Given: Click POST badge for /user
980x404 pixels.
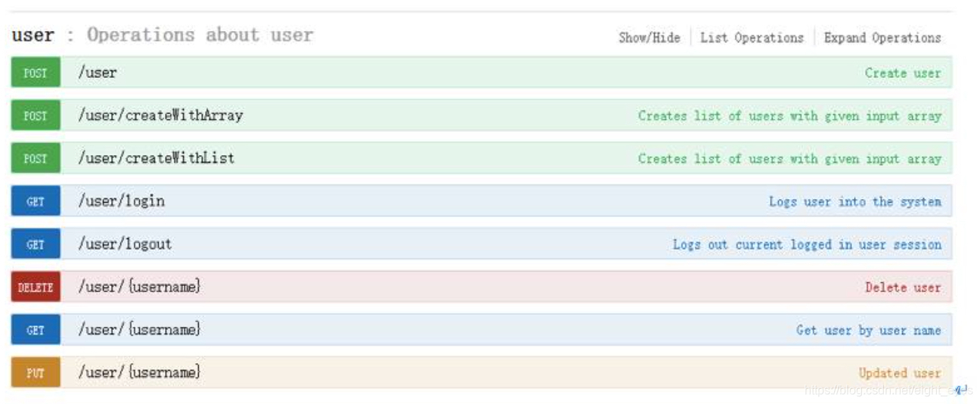Looking at the screenshot, I should 36,73.
